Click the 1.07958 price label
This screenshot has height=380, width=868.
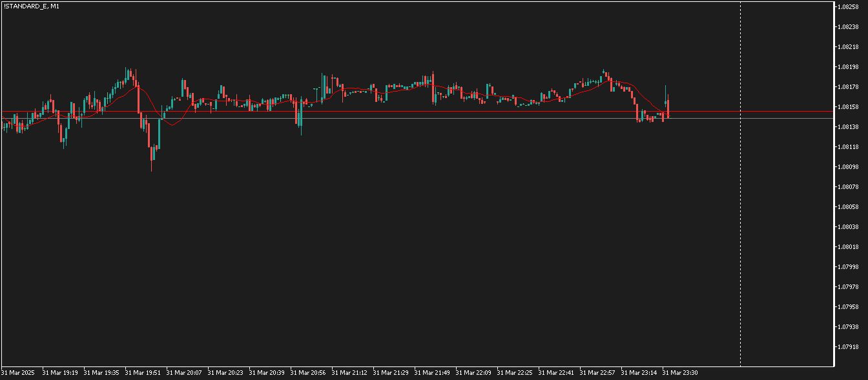tap(847, 307)
